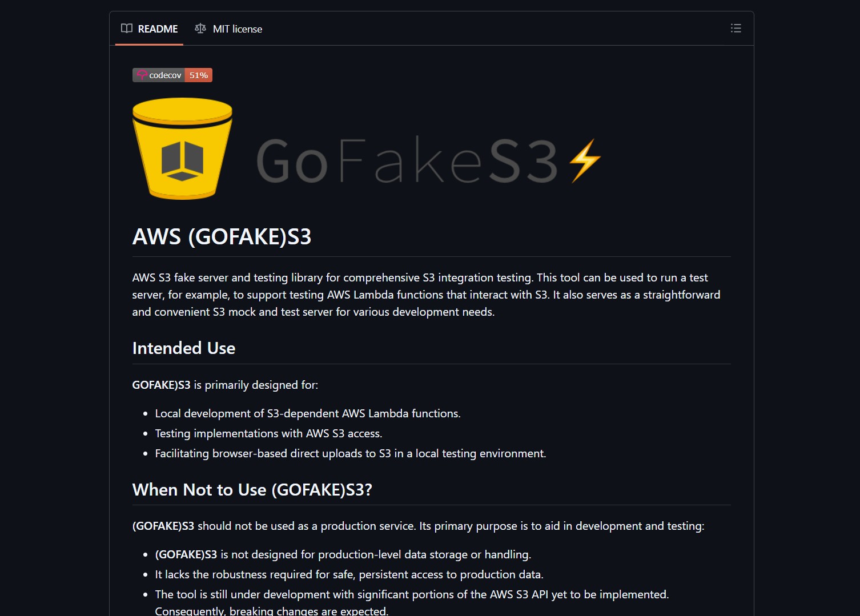Click the scales icon next to MIT license

tap(200, 29)
